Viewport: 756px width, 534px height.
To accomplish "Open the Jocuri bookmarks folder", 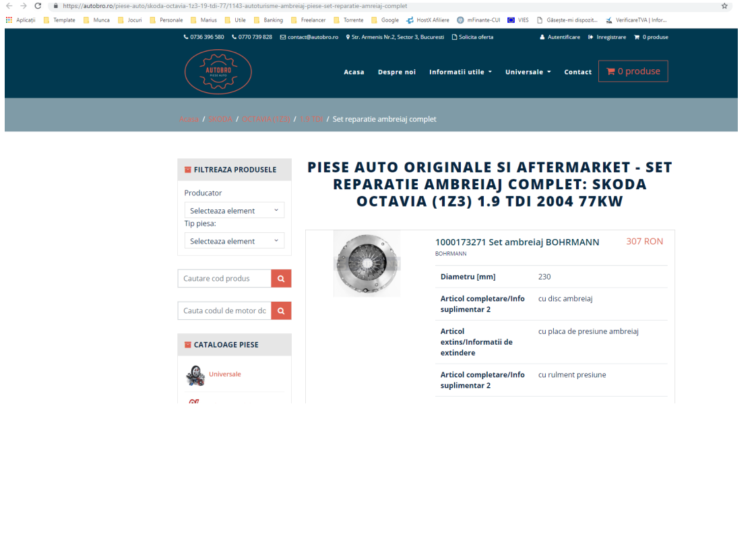I will (129, 20).
